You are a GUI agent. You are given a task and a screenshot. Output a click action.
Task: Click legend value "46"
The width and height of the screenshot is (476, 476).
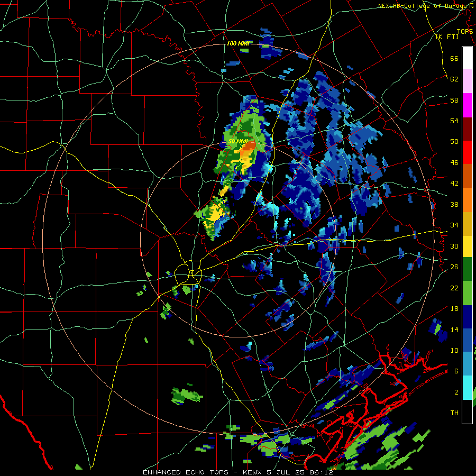click(x=454, y=162)
